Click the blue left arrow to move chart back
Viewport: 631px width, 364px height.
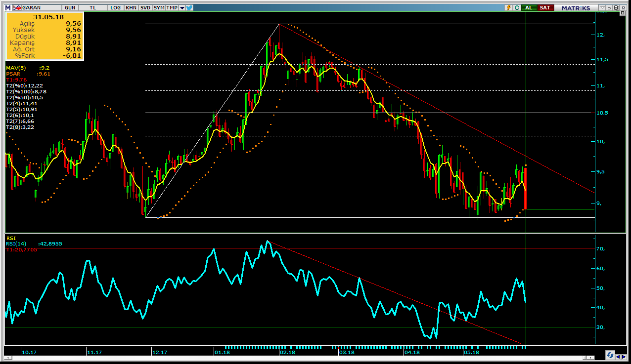(618, 357)
